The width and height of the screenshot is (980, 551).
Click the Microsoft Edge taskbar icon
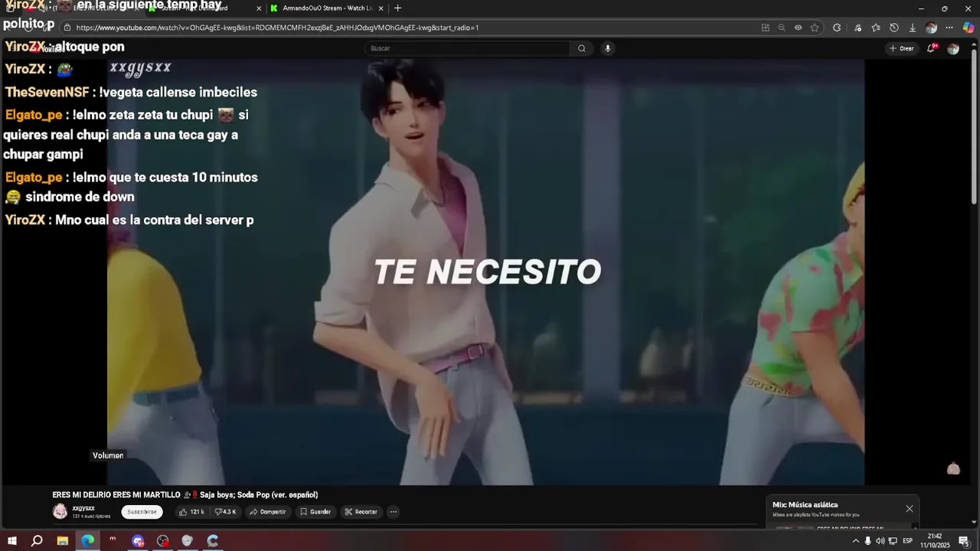point(88,541)
